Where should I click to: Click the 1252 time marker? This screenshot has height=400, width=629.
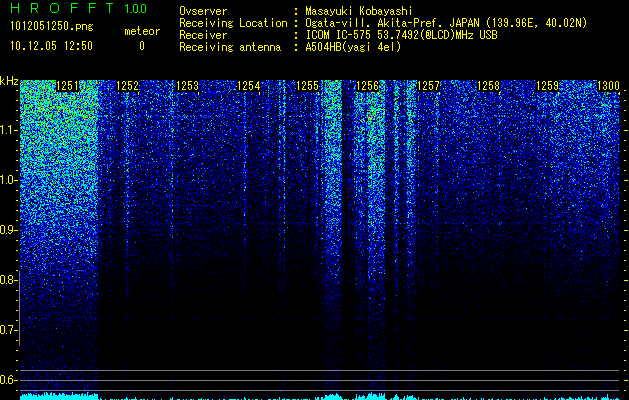click(x=128, y=86)
